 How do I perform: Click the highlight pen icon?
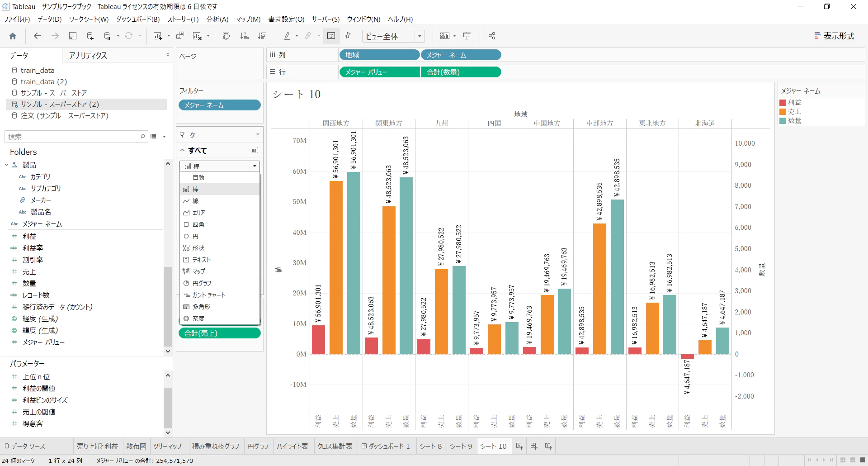[287, 36]
